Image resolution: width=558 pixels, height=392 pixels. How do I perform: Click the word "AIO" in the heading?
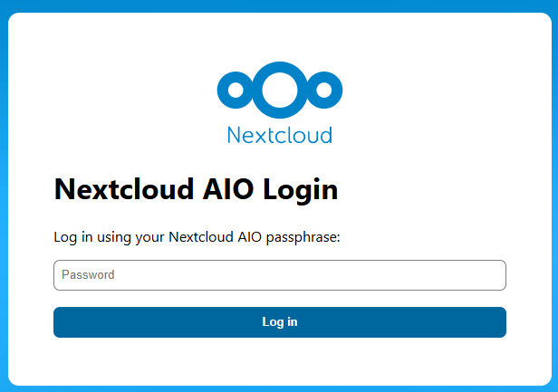pos(227,190)
